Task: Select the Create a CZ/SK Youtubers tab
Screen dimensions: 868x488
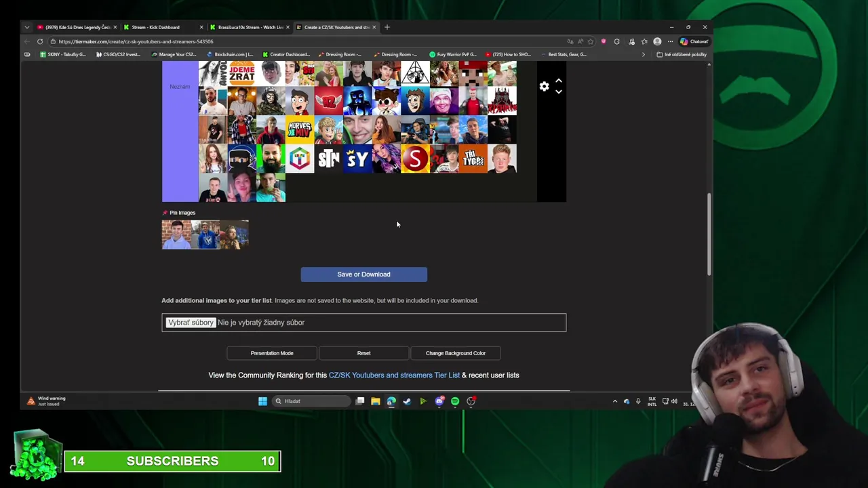Action: click(336, 27)
